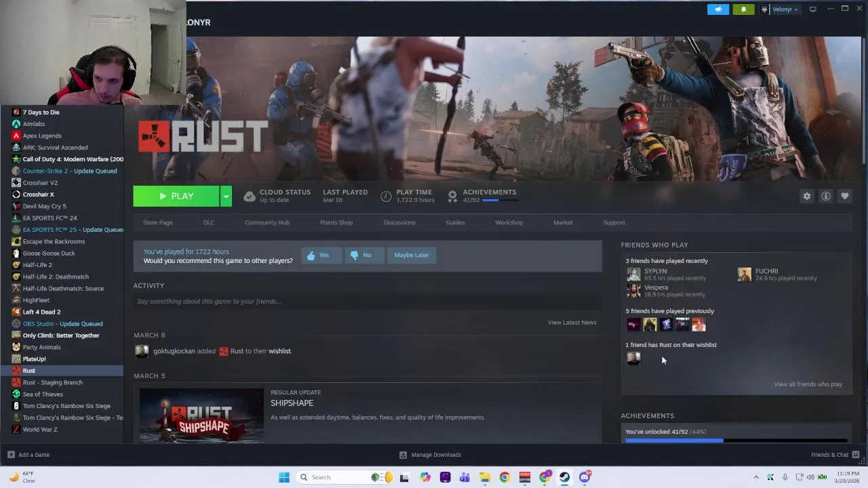Add Rust to favorites heart icon

pyautogui.click(x=845, y=196)
